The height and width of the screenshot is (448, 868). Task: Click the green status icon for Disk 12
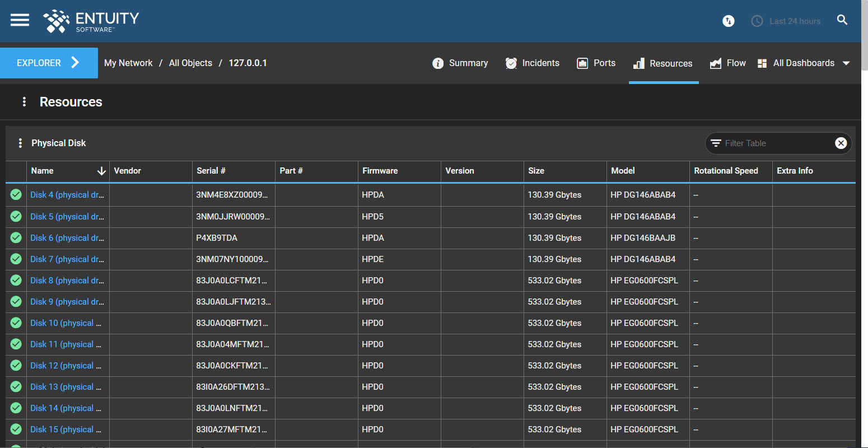16,366
